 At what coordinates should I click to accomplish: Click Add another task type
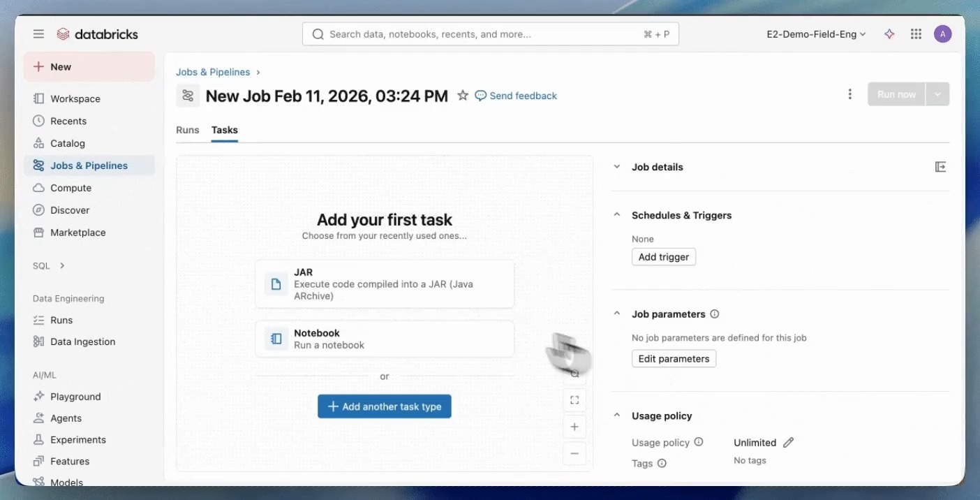tap(385, 406)
